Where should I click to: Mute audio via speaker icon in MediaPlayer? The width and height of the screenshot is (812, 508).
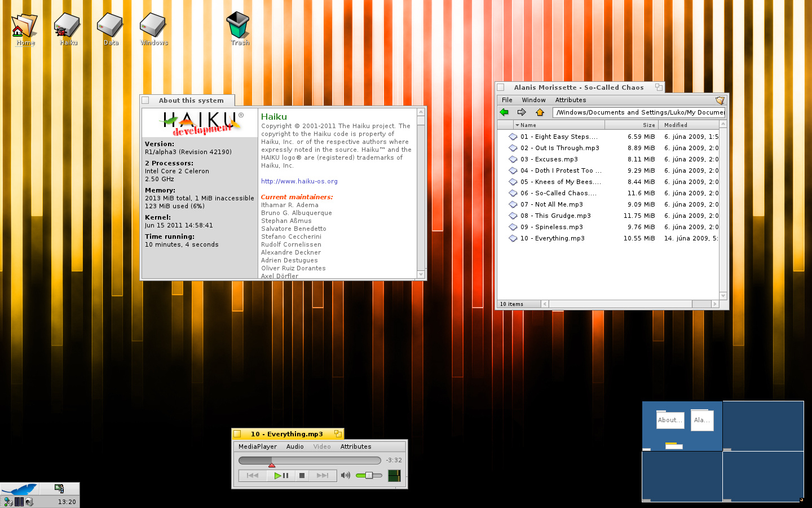click(346, 475)
